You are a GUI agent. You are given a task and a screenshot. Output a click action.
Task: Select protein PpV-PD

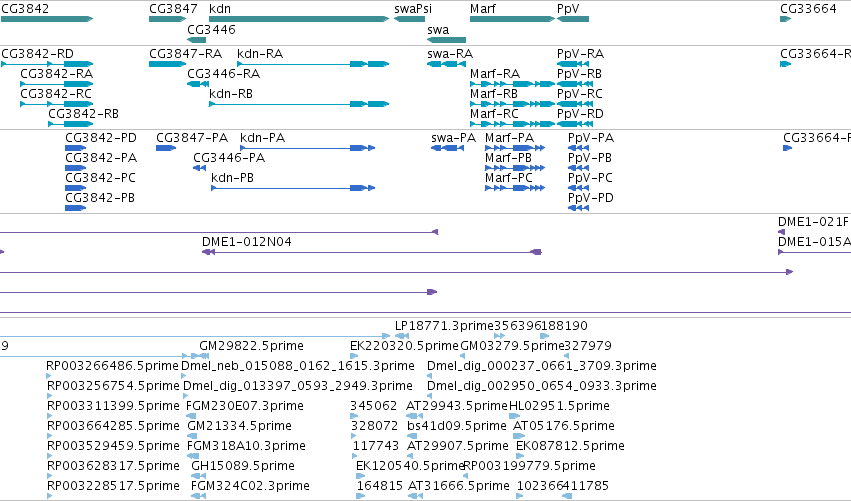pyautogui.click(x=591, y=198)
